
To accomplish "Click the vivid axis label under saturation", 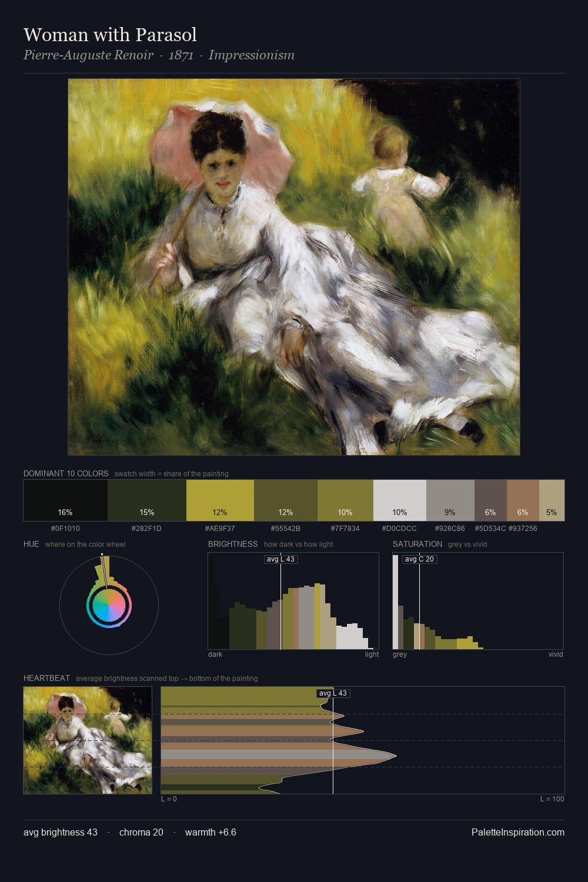I will (556, 654).
